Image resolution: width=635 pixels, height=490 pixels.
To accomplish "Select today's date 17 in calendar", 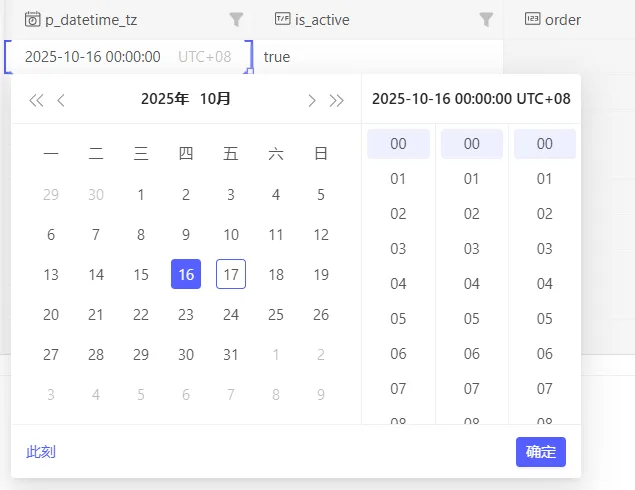I will (231, 274).
